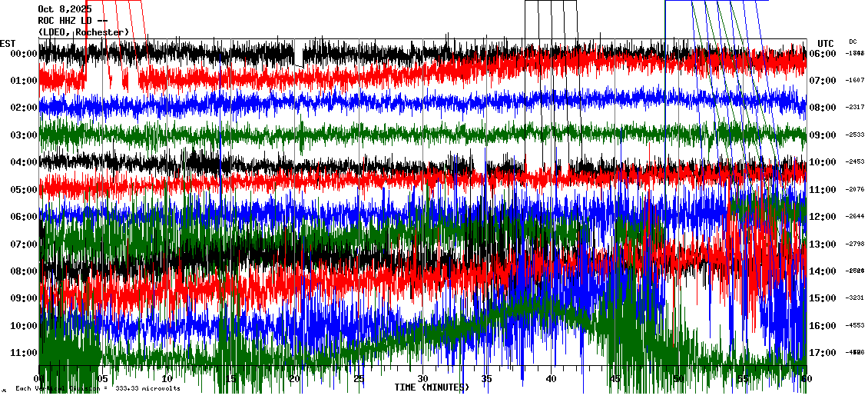Select the 05:00 EST time label
The image size is (868, 399).
[x=24, y=189]
